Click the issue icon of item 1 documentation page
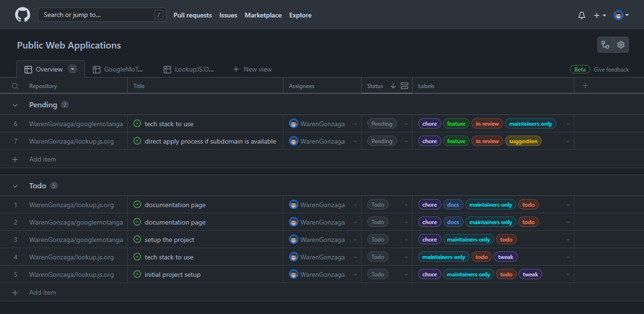644x314 pixels. point(137,204)
